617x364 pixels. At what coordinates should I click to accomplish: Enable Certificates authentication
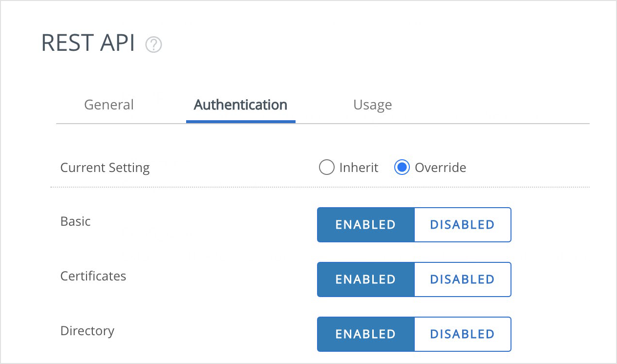pos(365,279)
